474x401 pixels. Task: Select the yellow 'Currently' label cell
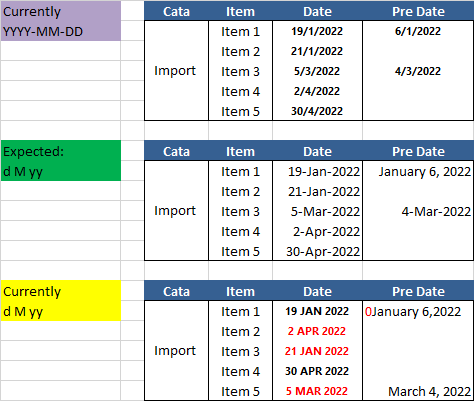click(x=61, y=301)
